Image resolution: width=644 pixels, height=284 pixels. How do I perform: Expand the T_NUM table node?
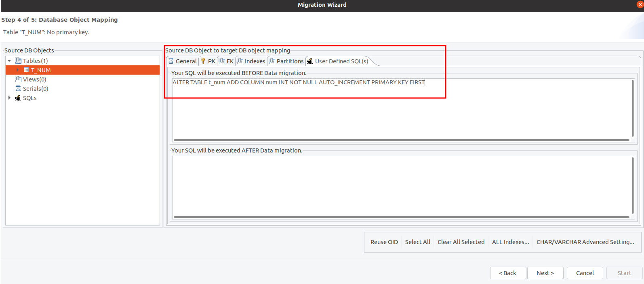point(17,70)
